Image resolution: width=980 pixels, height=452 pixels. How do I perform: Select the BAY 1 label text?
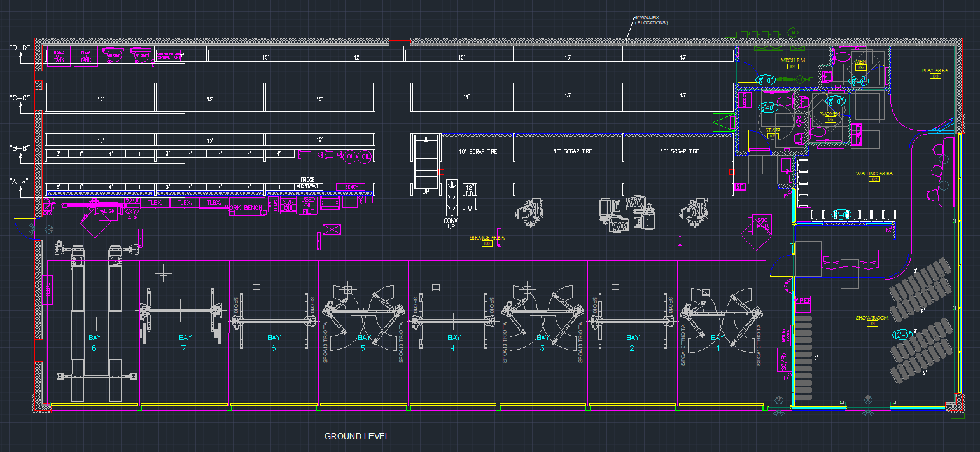click(717, 343)
